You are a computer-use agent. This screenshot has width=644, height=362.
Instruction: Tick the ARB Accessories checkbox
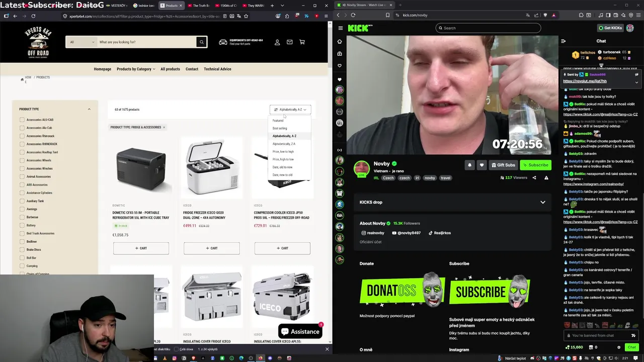(22, 185)
